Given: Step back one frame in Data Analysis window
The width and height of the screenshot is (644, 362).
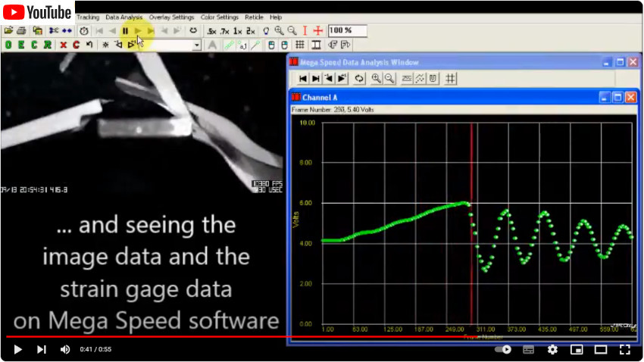Looking at the screenshot, I should (x=329, y=79).
